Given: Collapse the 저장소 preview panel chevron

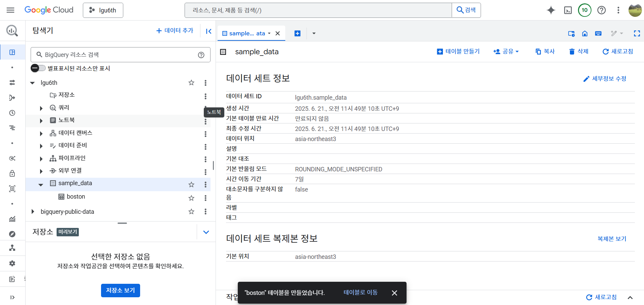Looking at the screenshot, I should click(x=206, y=232).
